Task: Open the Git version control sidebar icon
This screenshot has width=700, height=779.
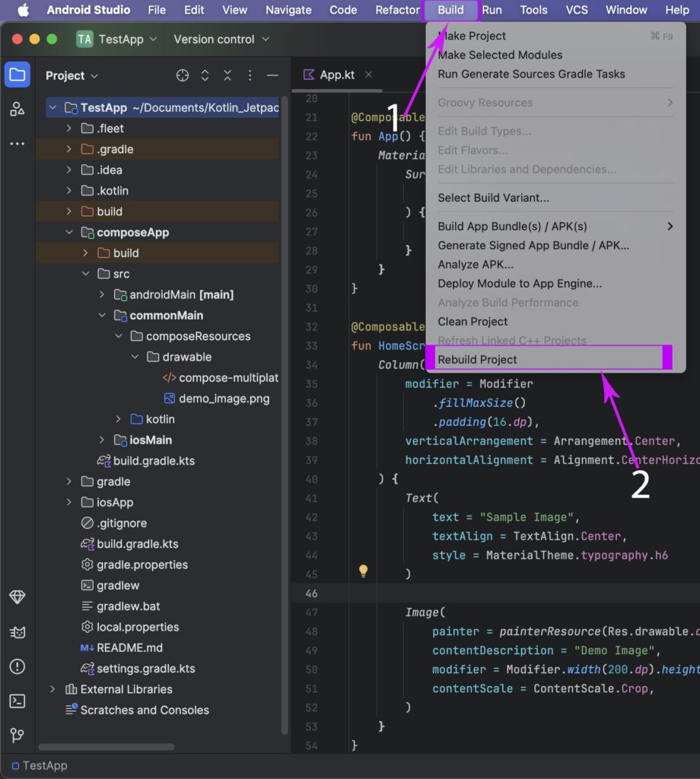Action: coord(17,735)
